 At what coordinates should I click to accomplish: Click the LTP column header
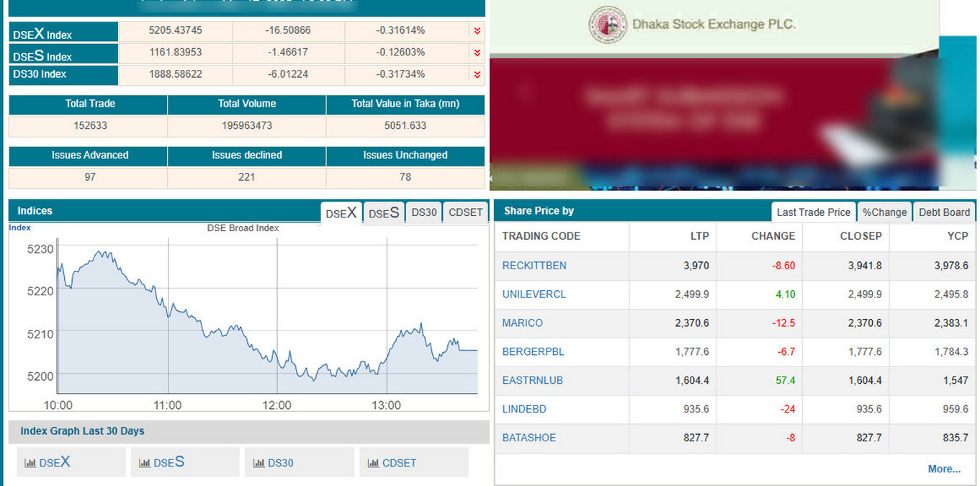(x=699, y=236)
